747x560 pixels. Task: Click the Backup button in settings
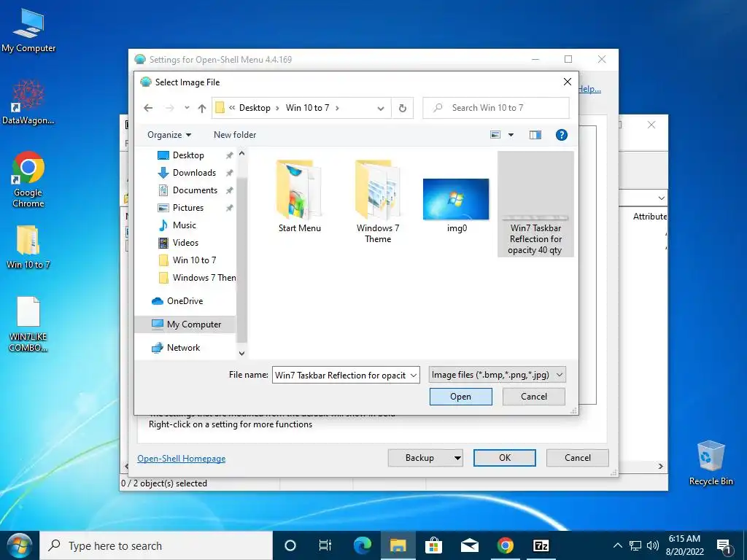[425, 458]
